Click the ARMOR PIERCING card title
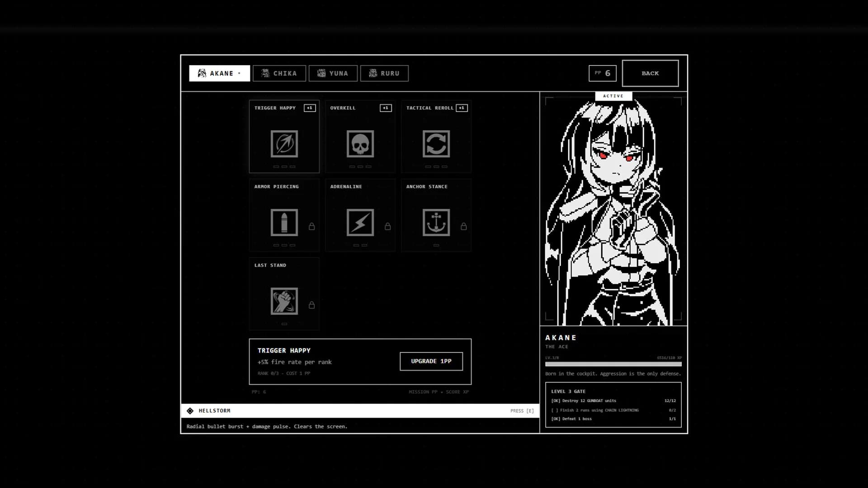 (x=276, y=187)
